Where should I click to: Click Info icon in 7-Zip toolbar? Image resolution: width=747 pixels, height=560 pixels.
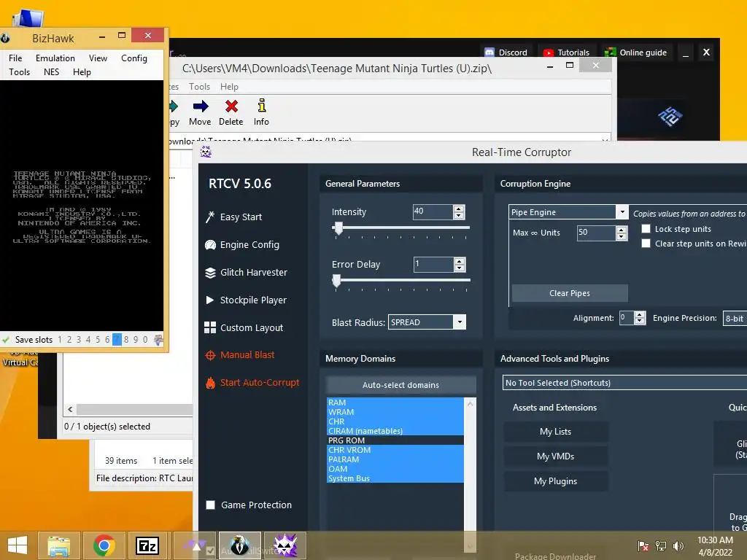click(262, 106)
